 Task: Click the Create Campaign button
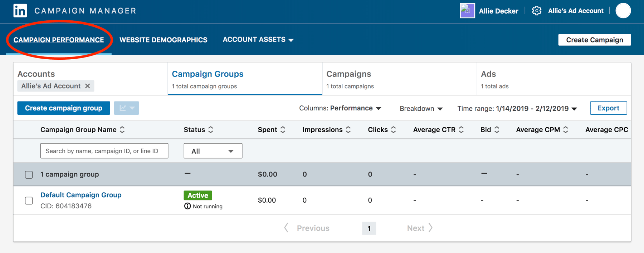pyautogui.click(x=594, y=40)
